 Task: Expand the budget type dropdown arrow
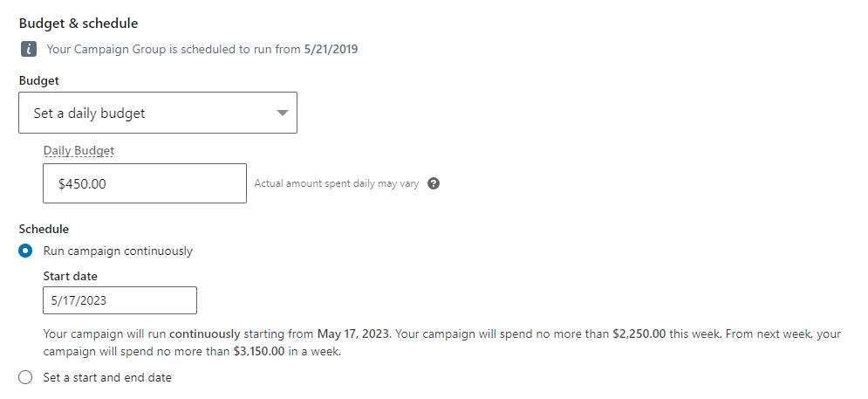pos(283,113)
